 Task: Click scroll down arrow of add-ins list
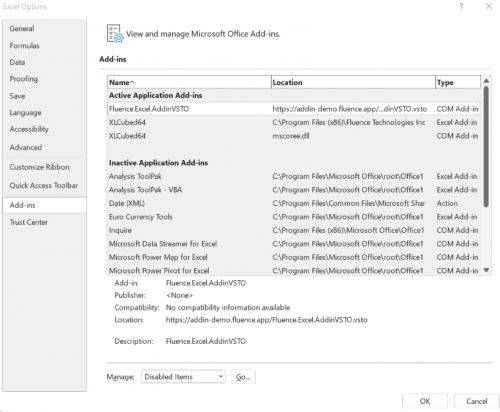tap(486, 270)
